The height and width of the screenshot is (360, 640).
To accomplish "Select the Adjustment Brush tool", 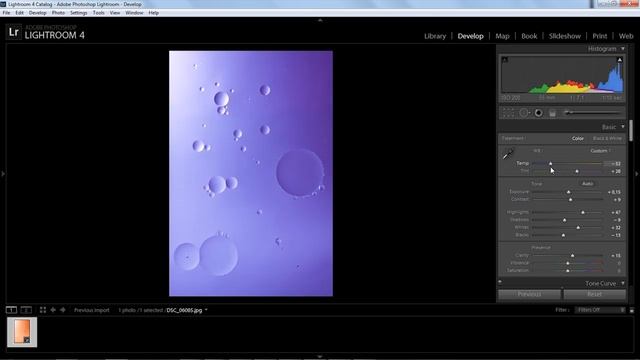I will pyautogui.click(x=593, y=113).
